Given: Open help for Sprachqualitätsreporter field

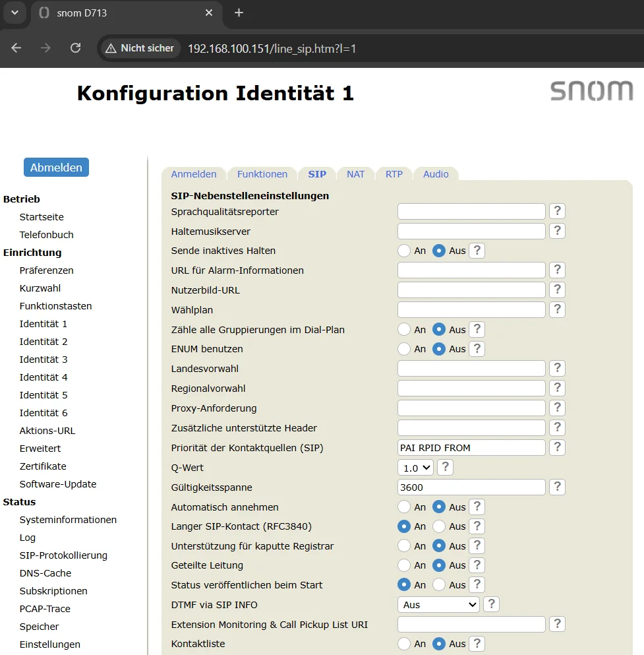Looking at the screenshot, I should (x=557, y=211).
